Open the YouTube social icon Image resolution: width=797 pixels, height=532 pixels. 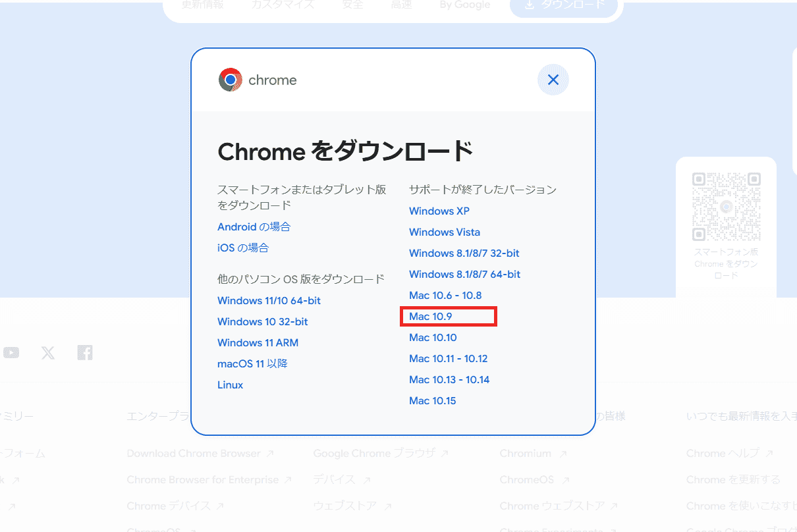point(11,352)
